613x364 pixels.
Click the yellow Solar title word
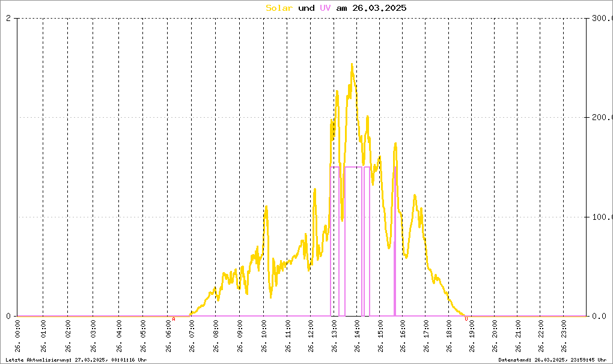[279, 8]
